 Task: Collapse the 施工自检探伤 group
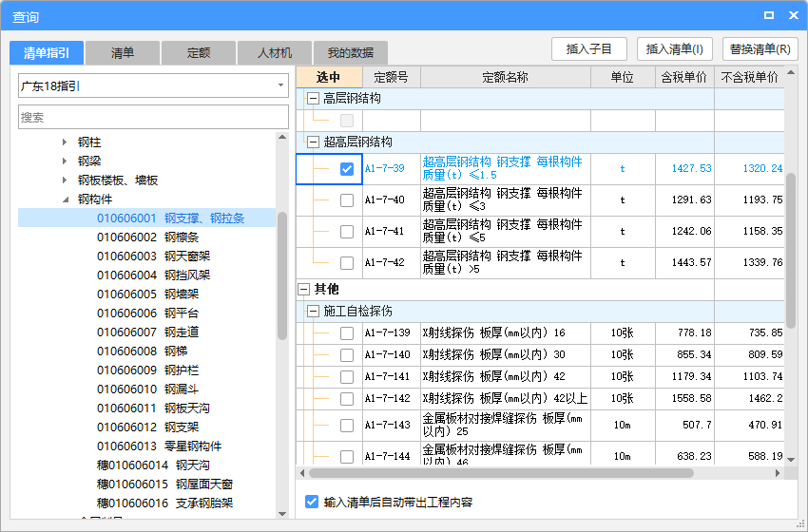313,311
